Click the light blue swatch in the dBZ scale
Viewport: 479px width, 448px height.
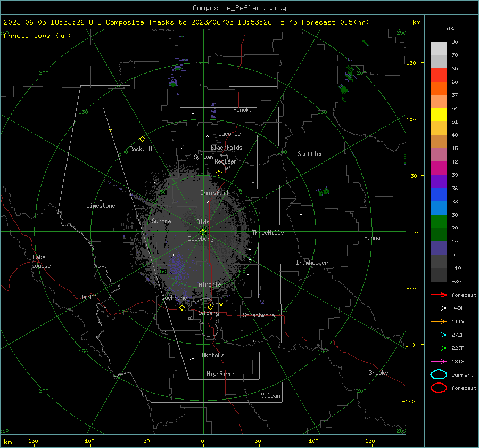click(x=439, y=208)
